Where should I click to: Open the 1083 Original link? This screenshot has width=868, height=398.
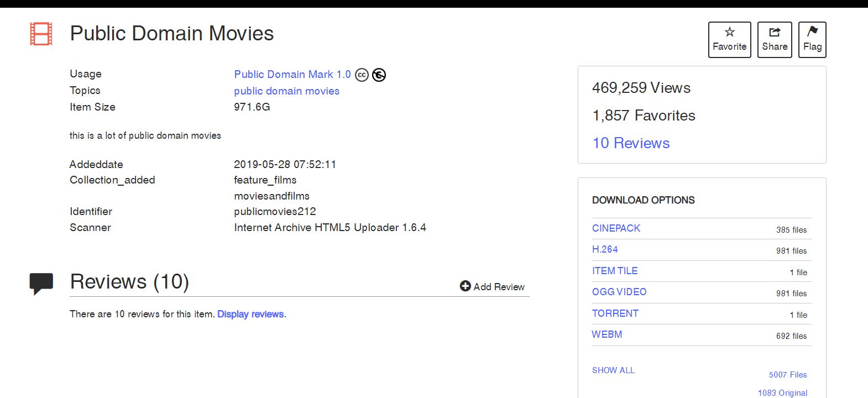(x=782, y=393)
